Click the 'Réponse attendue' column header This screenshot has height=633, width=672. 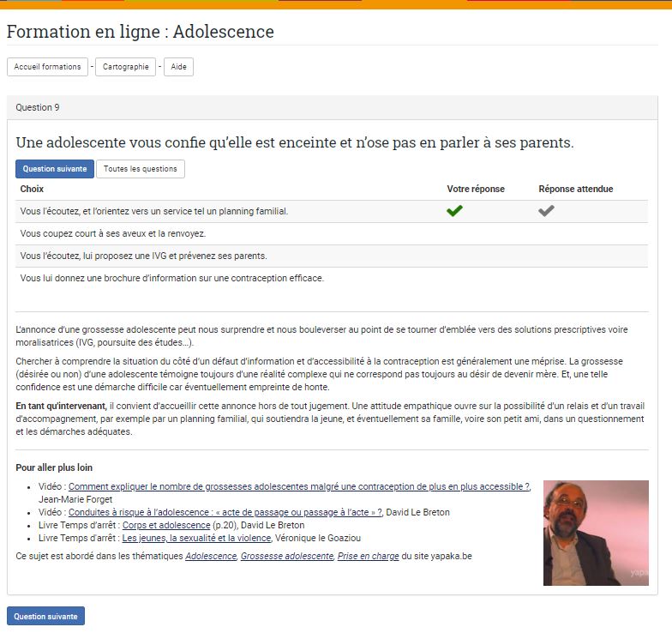(576, 189)
